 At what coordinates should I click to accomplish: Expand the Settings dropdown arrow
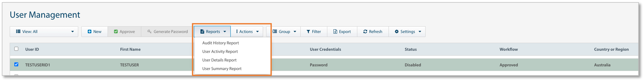(x=420, y=32)
